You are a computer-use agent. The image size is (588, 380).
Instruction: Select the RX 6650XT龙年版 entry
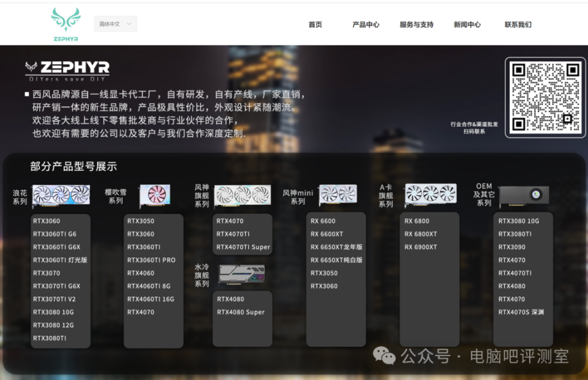click(x=336, y=247)
